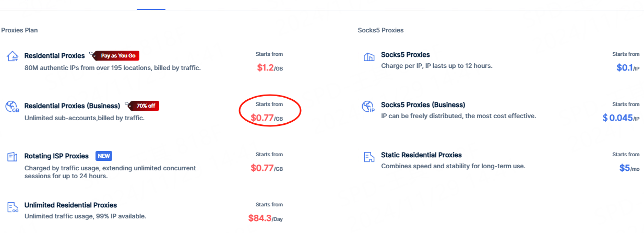Click the Residential Proxies (Business) globe icon
This screenshot has width=644, height=233.
[12, 107]
